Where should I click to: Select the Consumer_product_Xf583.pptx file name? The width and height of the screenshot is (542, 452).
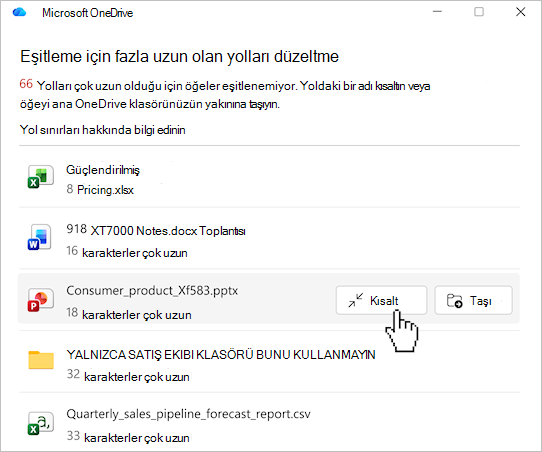tap(152, 291)
